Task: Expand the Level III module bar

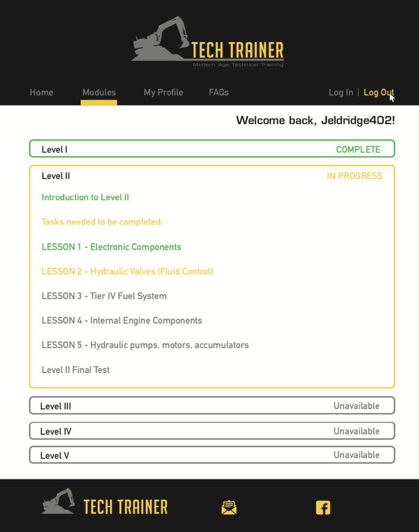Action: coord(212,406)
